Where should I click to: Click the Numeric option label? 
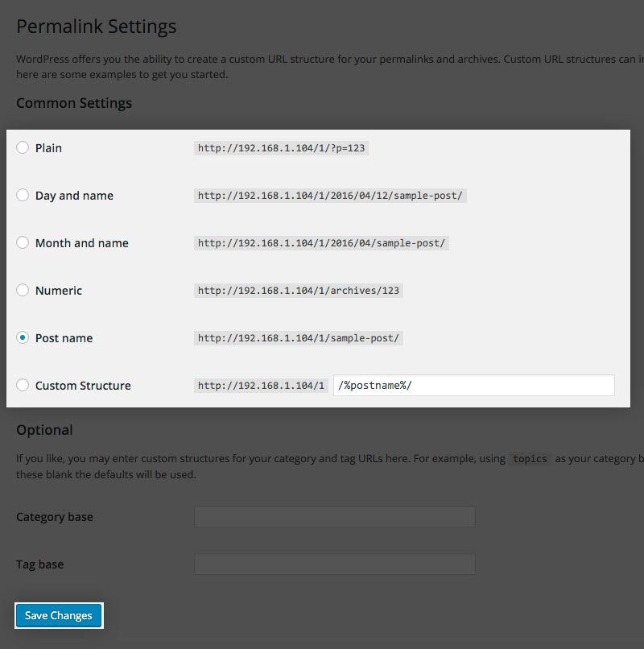[59, 291]
